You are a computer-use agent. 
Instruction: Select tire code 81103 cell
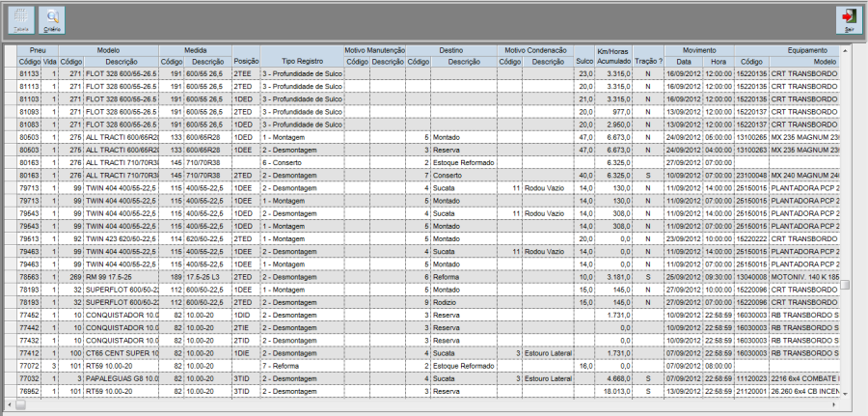30,99
